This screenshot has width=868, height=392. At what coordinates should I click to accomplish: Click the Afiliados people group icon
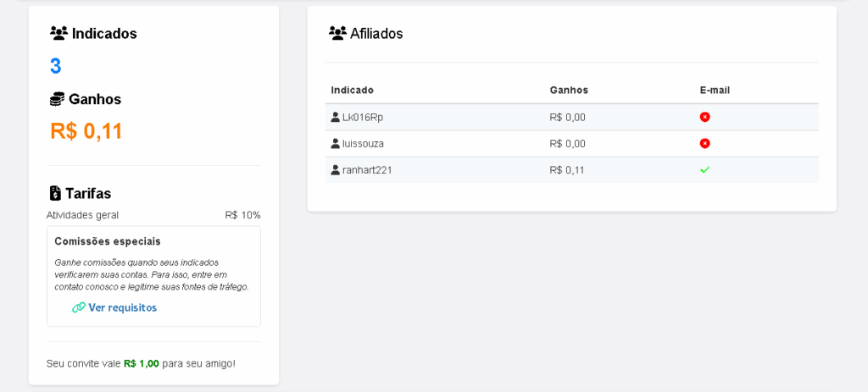click(x=337, y=33)
